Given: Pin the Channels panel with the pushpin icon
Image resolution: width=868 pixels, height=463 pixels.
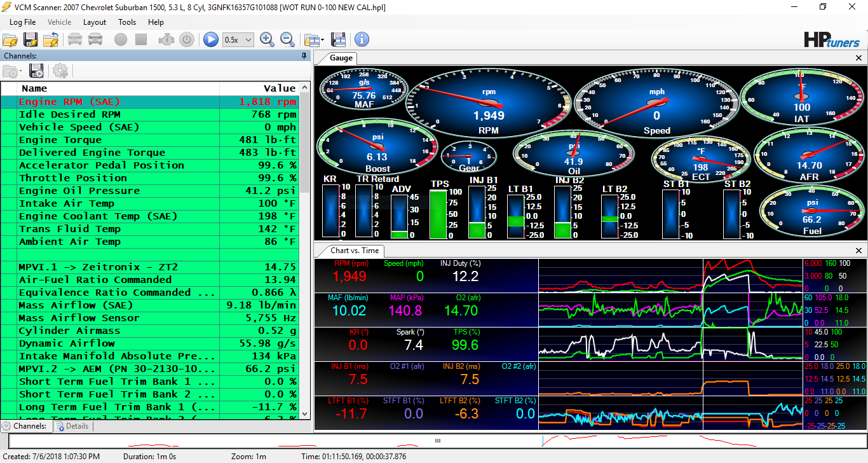Looking at the screenshot, I should (x=304, y=56).
